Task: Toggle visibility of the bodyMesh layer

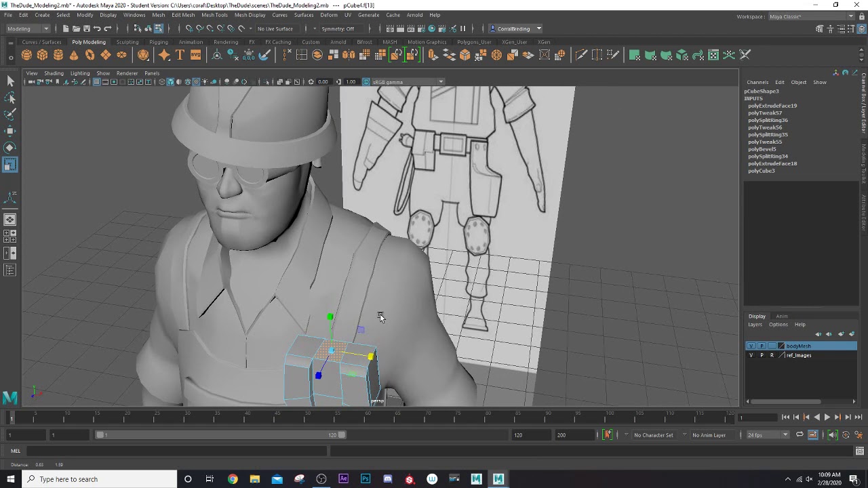Action: pyautogui.click(x=751, y=346)
